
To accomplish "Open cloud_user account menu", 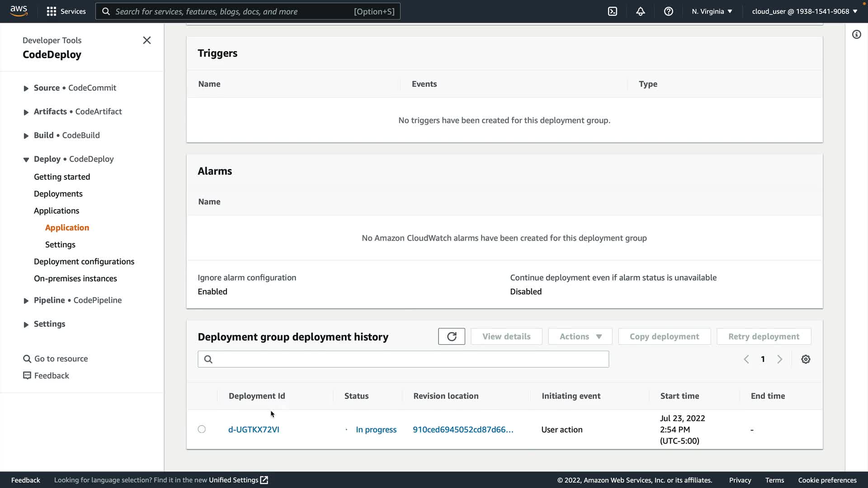I will tap(804, 11).
